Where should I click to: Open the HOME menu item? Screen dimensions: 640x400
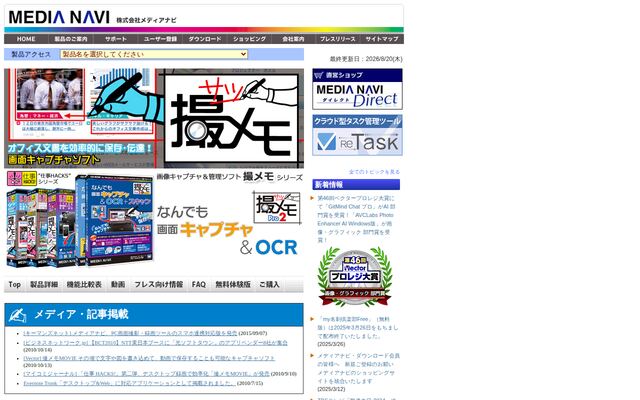(26, 39)
